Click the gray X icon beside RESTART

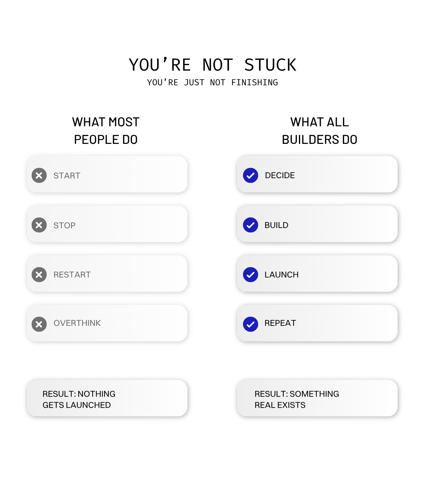pos(39,275)
